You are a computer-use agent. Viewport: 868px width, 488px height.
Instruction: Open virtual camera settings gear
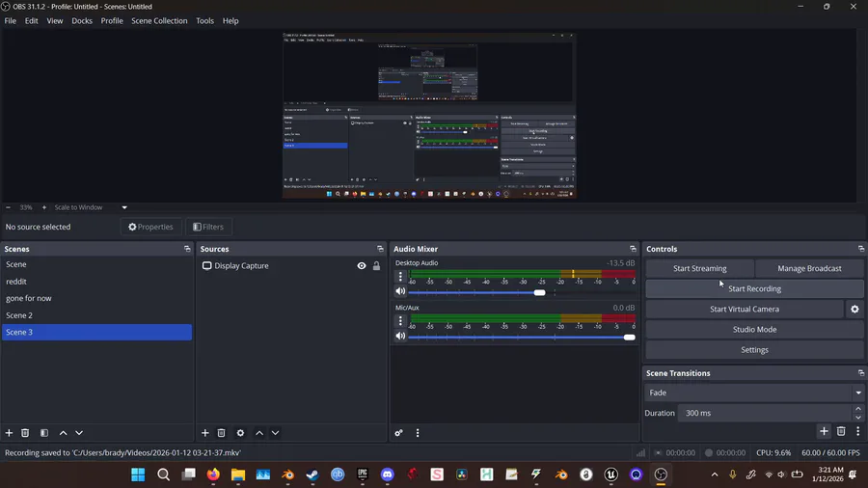click(x=854, y=310)
